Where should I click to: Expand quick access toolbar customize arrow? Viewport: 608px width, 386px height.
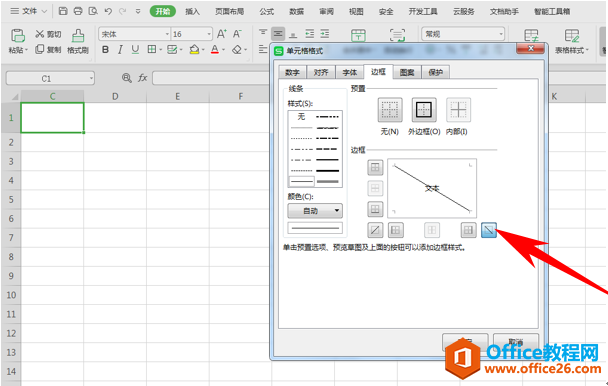coord(138,11)
